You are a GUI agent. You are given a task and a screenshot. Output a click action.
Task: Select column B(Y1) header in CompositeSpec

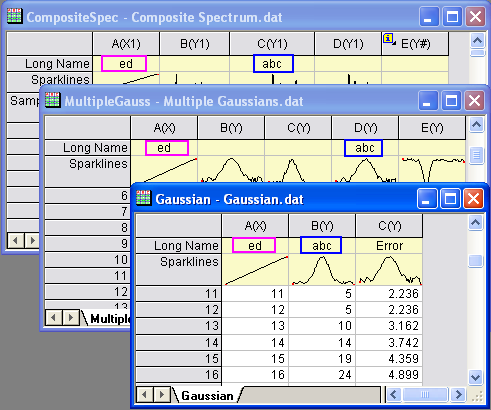tap(195, 43)
